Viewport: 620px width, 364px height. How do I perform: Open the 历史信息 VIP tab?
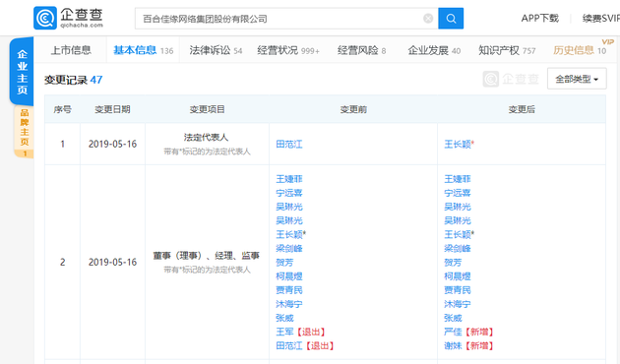[580, 50]
